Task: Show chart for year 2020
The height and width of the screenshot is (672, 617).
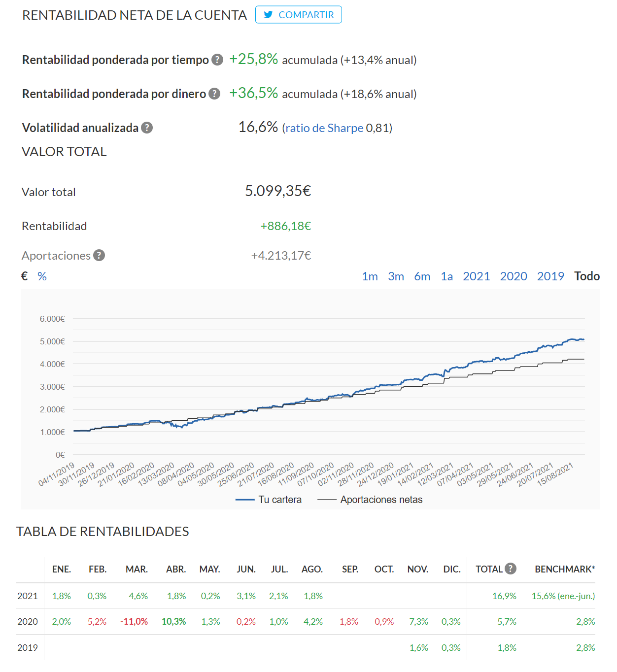Action: point(514,276)
